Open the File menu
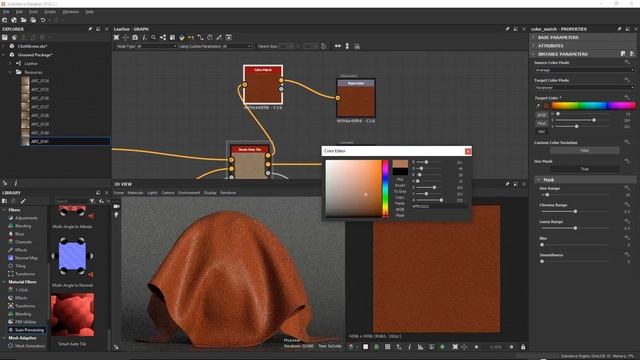 point(6,12)
